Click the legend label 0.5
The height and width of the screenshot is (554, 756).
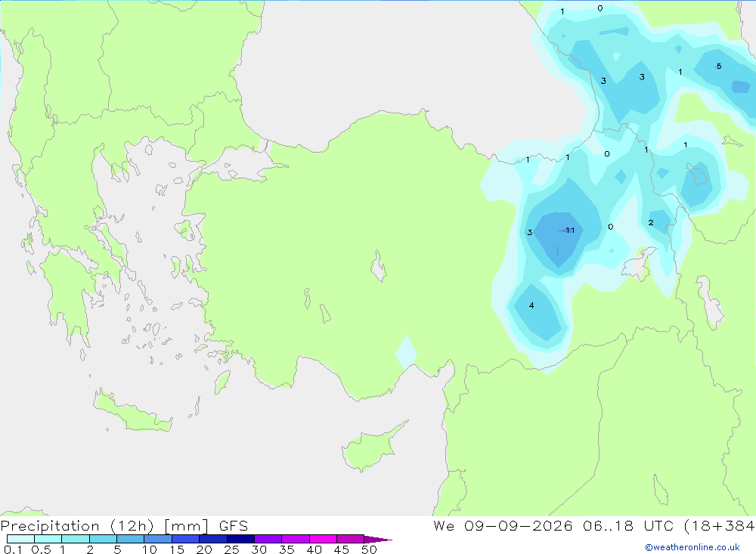pyautogui.click(x=41, y=549)
